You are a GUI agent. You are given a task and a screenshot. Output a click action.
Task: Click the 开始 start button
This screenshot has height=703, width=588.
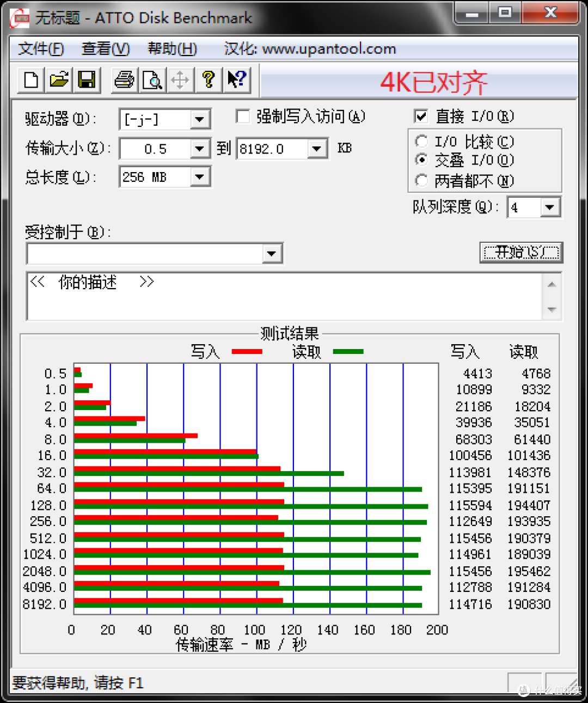[521, 252]
